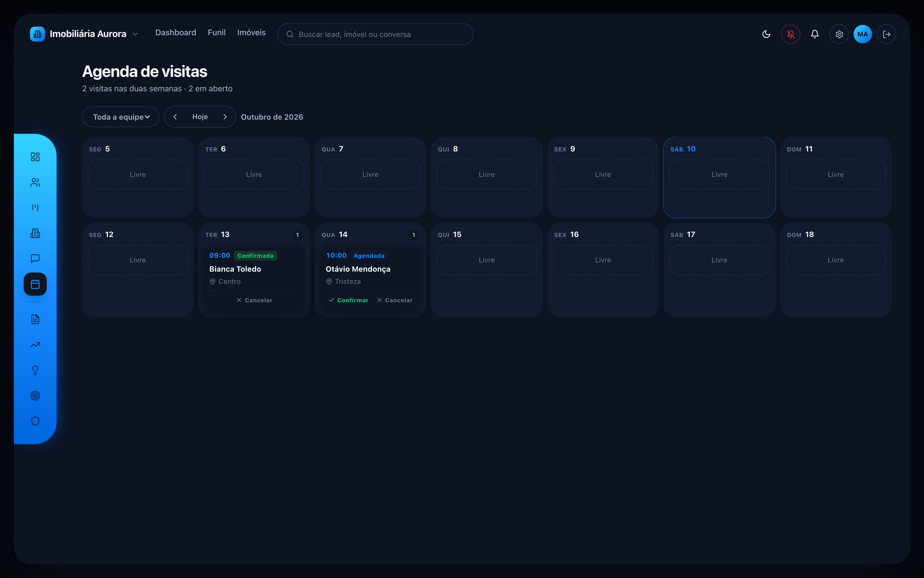Click the Livre slot on Dom 18
Screen dimensions: 924x578
click(835, 260)
